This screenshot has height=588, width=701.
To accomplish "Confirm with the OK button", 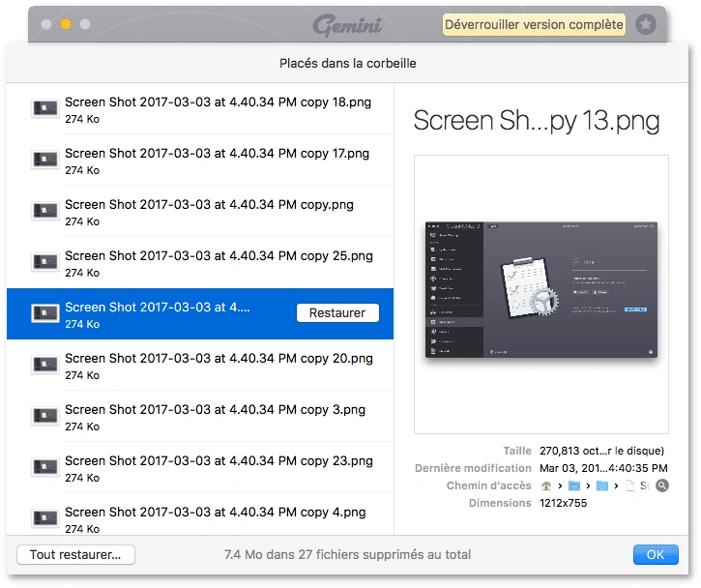I will point(656,554).
